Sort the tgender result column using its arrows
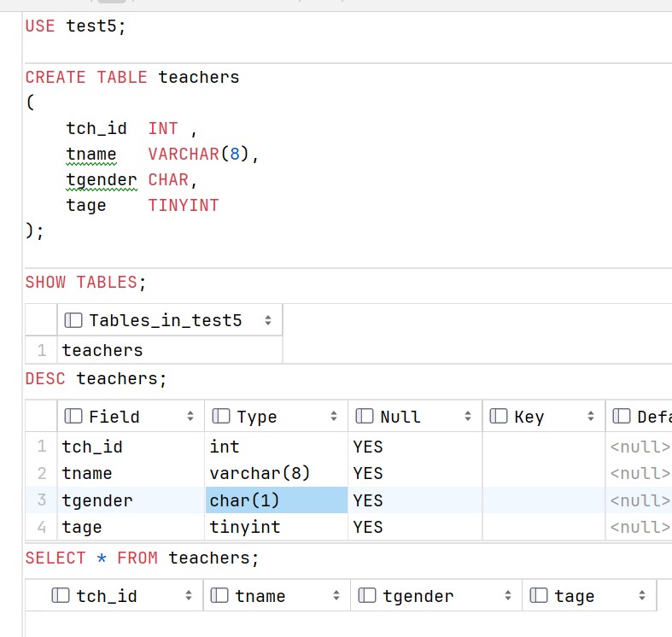The image size is (672, 637). click(x=508, y=595)
